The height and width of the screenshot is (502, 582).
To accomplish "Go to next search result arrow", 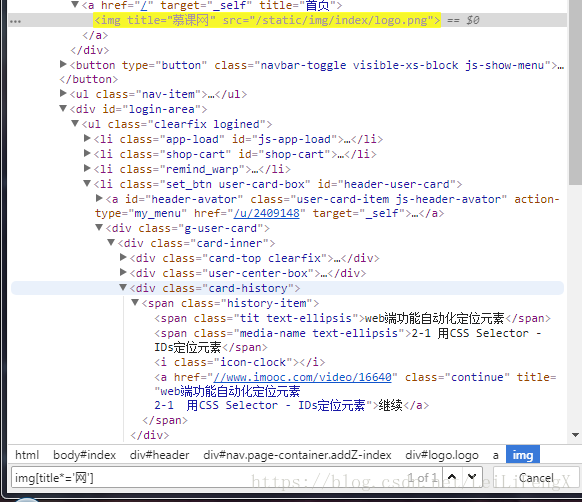I will tap(472, 477).
